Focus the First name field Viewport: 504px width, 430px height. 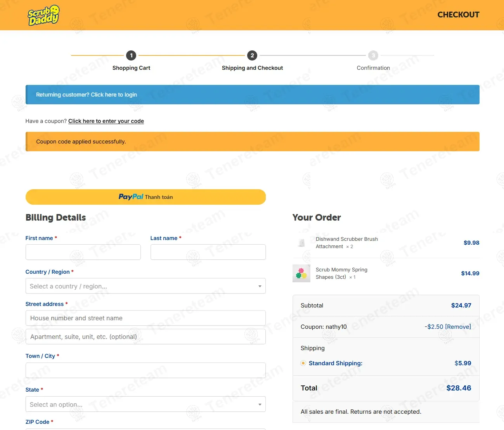[83, 252]
